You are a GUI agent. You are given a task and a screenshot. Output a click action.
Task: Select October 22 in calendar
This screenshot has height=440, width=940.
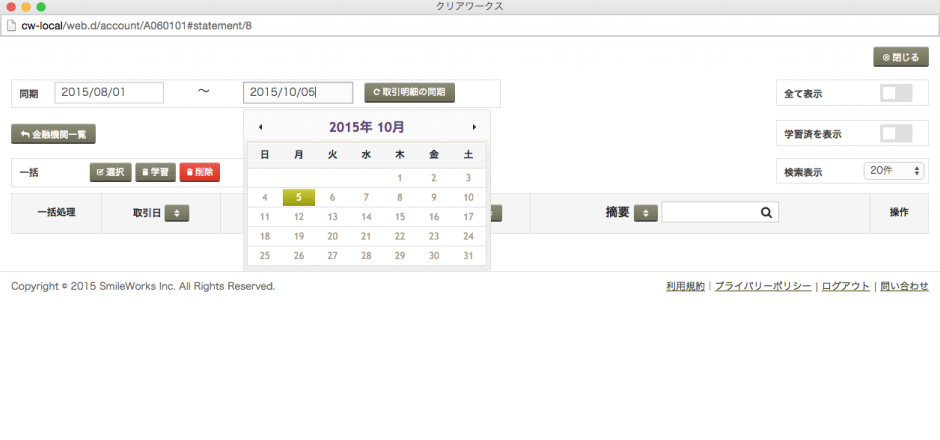[400, 236]
